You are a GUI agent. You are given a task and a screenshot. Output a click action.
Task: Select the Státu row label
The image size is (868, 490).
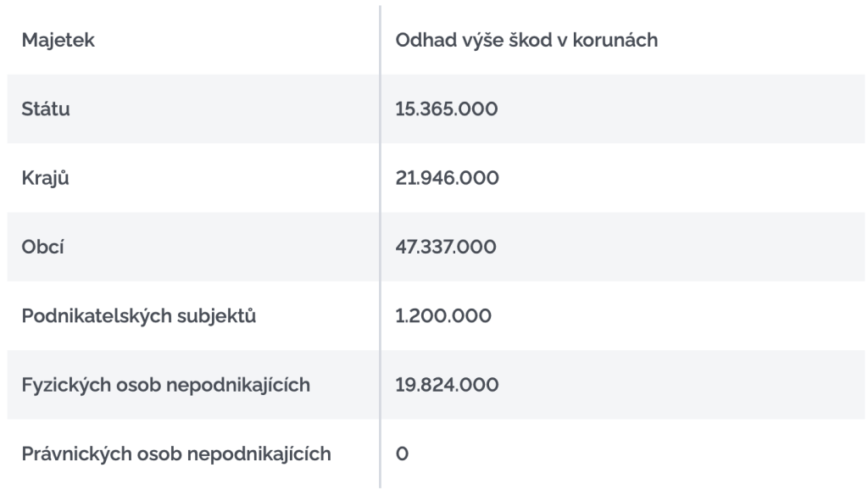point(46,109)
